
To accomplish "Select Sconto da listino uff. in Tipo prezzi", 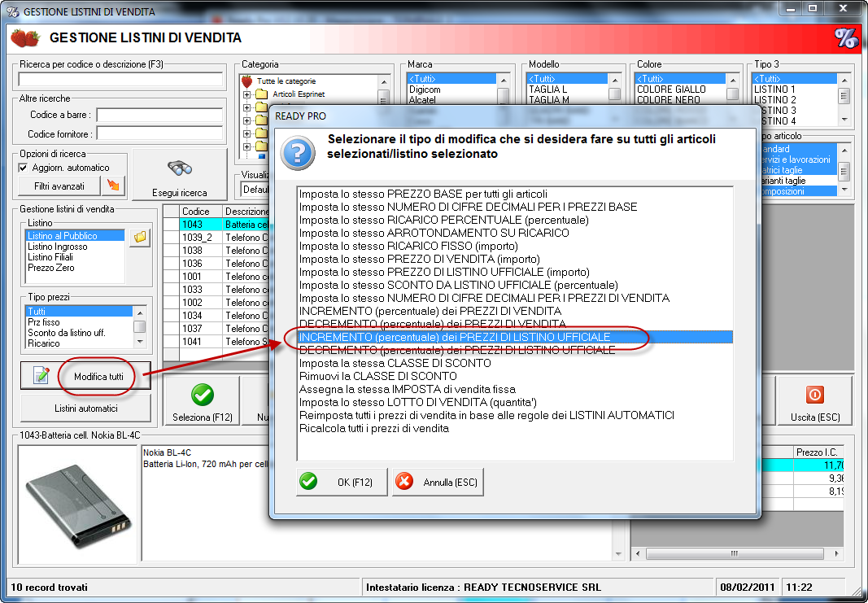I will tap(67, 332).
